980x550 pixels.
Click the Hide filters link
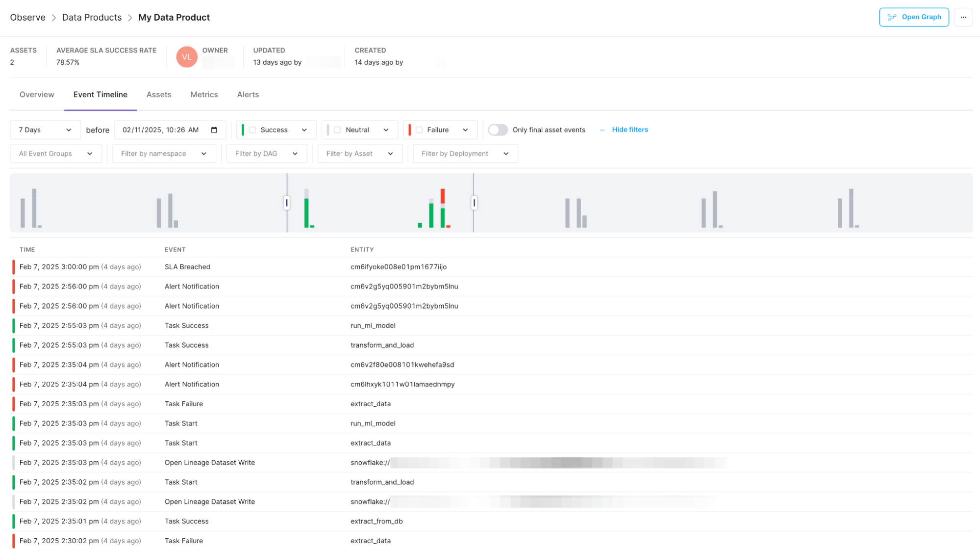coord(629,130)
